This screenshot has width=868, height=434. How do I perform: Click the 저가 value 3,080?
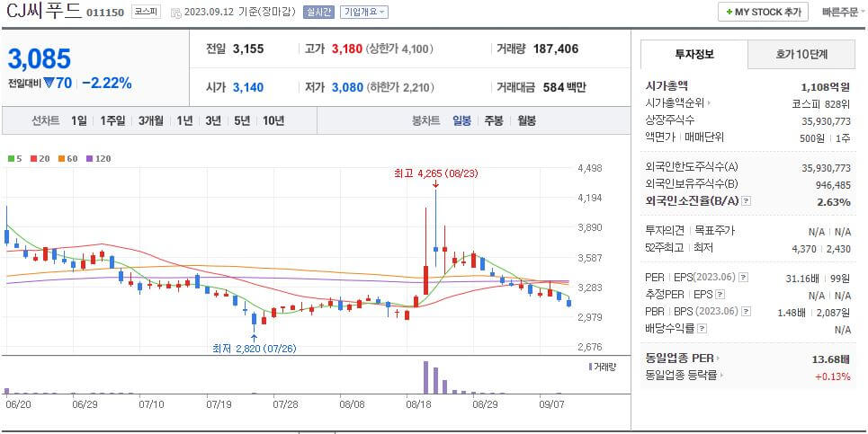[347, 87]
